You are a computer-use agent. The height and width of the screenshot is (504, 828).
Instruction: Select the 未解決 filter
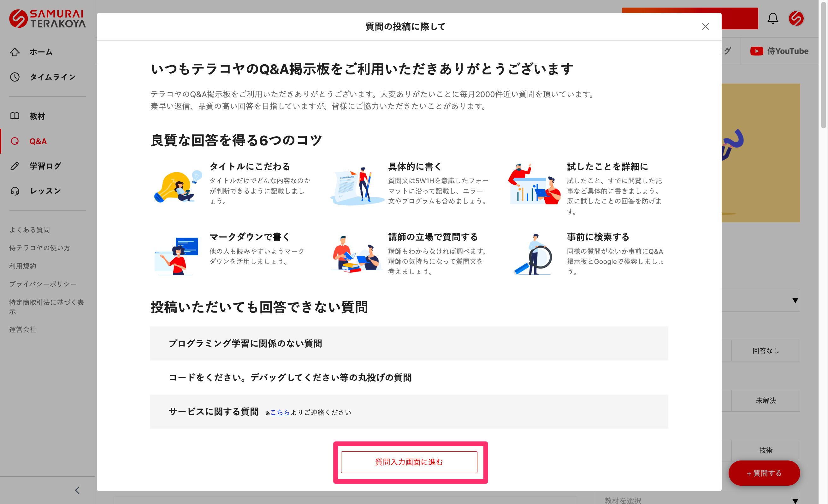point(766,400)
